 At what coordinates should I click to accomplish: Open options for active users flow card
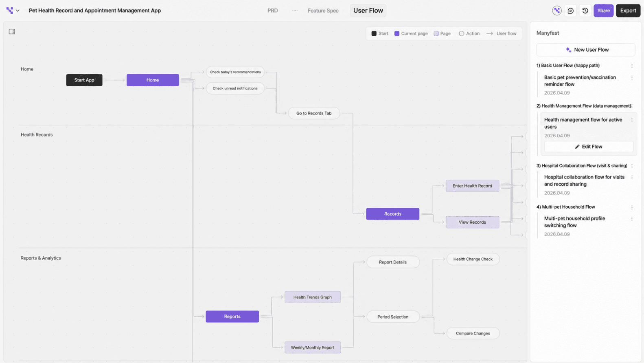pyautogui.click(x=632, y=120)
